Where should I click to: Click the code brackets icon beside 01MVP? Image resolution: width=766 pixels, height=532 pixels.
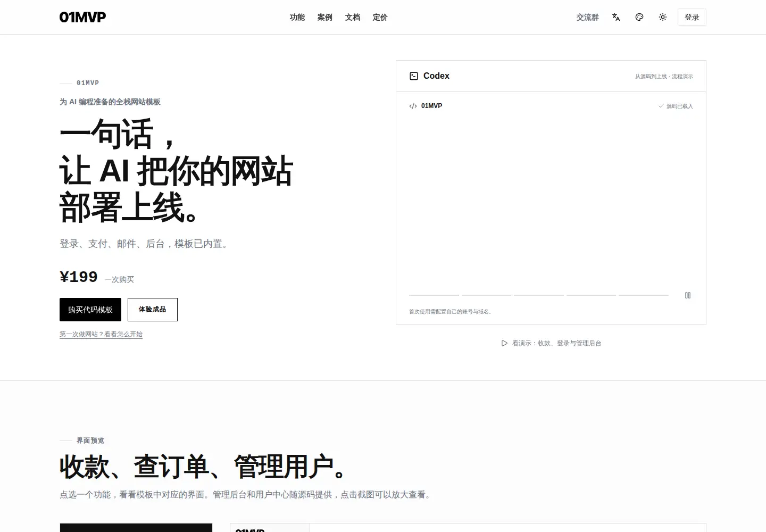click(x=413, y=106)
